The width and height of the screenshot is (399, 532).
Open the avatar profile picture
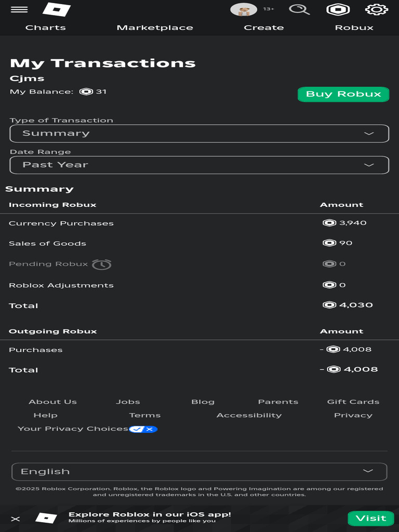[x=244, y=9]
